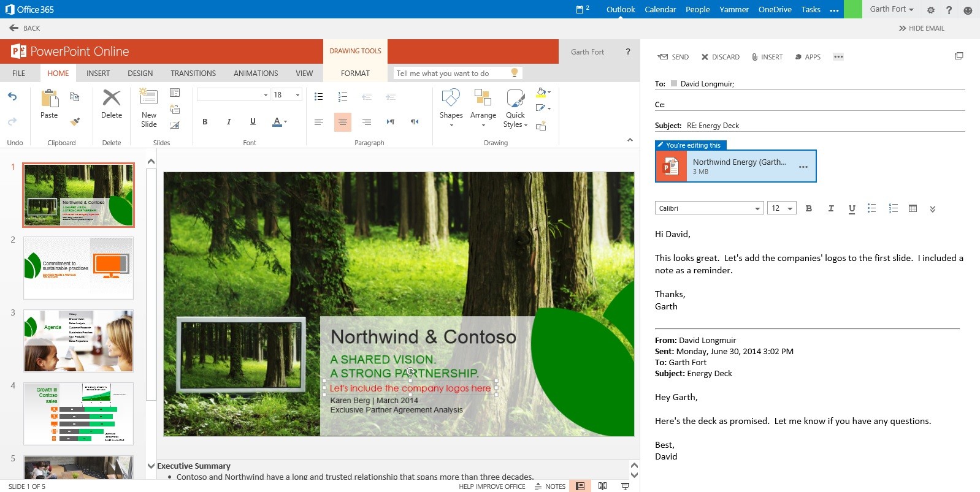The width and height of the screenshot is (980, 492).
Task: Open the FORMAT drawing tools tab
Action: tap(356, 73)
